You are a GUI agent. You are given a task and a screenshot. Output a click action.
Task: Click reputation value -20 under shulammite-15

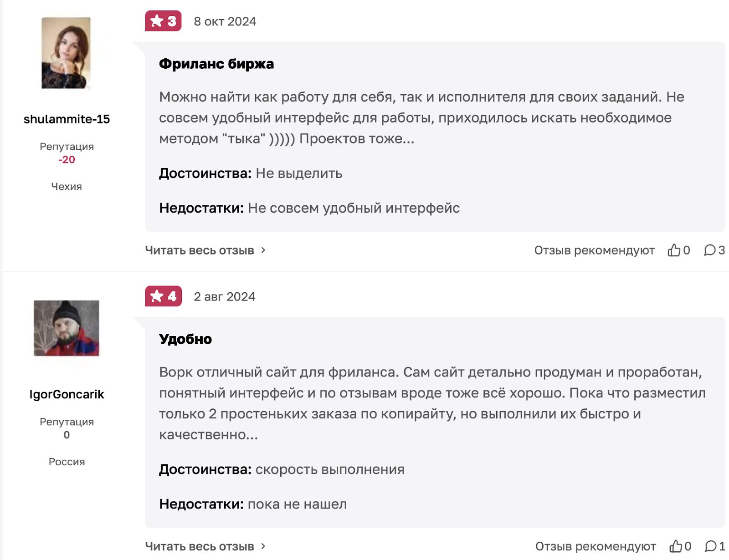[67, 160]
